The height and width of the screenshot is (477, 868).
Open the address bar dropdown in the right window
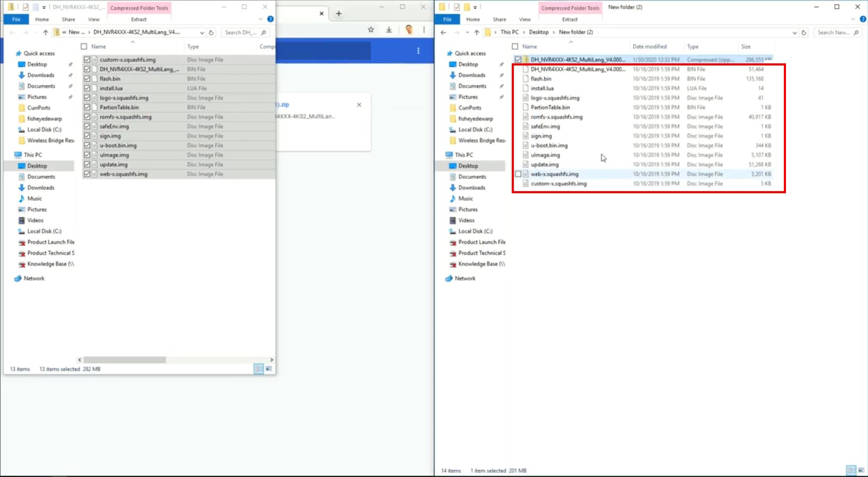pyautogui.click(x=795, y=32)
